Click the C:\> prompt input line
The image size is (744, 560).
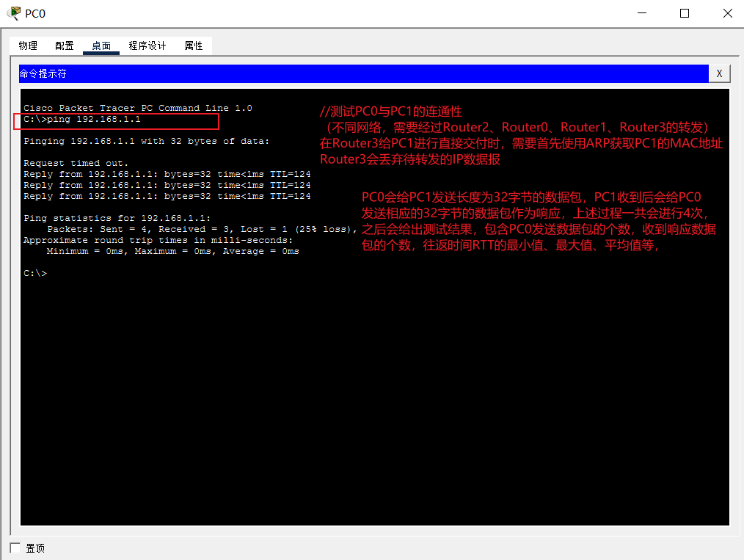(36, 273)
